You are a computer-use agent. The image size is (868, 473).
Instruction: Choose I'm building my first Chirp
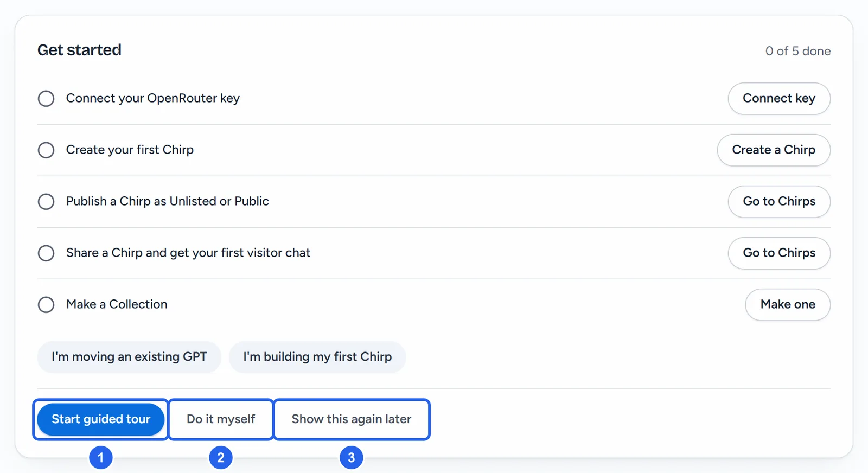(x=317, y=357)
